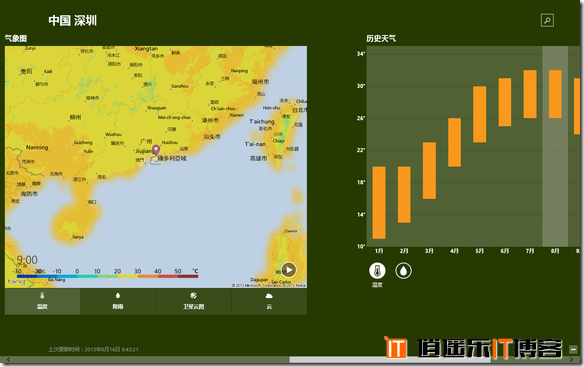Click the last updated timestamp text

(x=93, y=349)
